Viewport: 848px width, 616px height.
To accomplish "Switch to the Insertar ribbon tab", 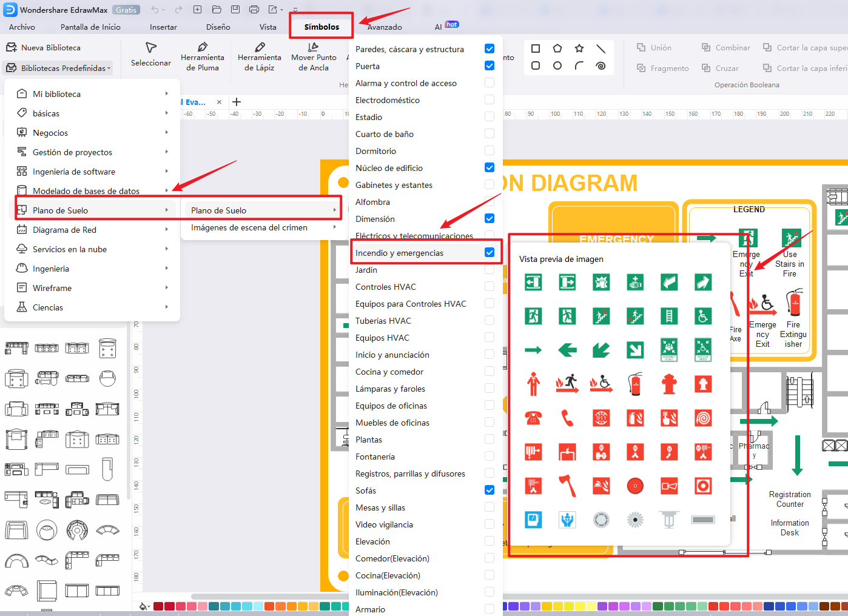I will click(163, 27).
